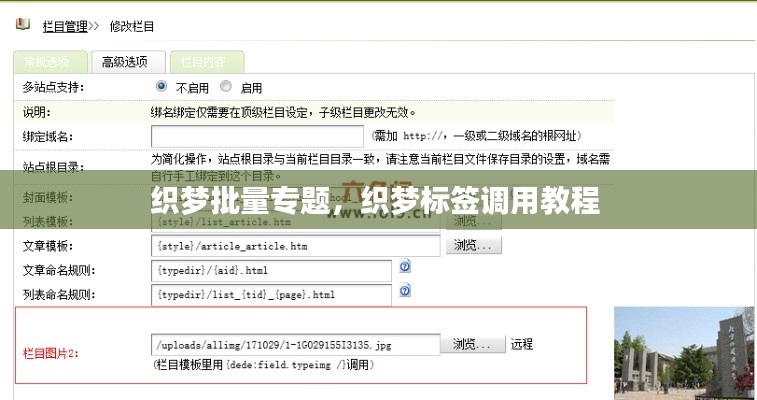Click help icon next to 文章命名规则 field

pos(405,267)
